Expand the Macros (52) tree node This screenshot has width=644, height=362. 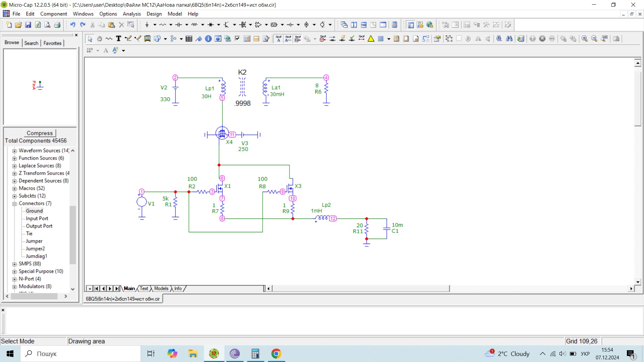point(14,189)
